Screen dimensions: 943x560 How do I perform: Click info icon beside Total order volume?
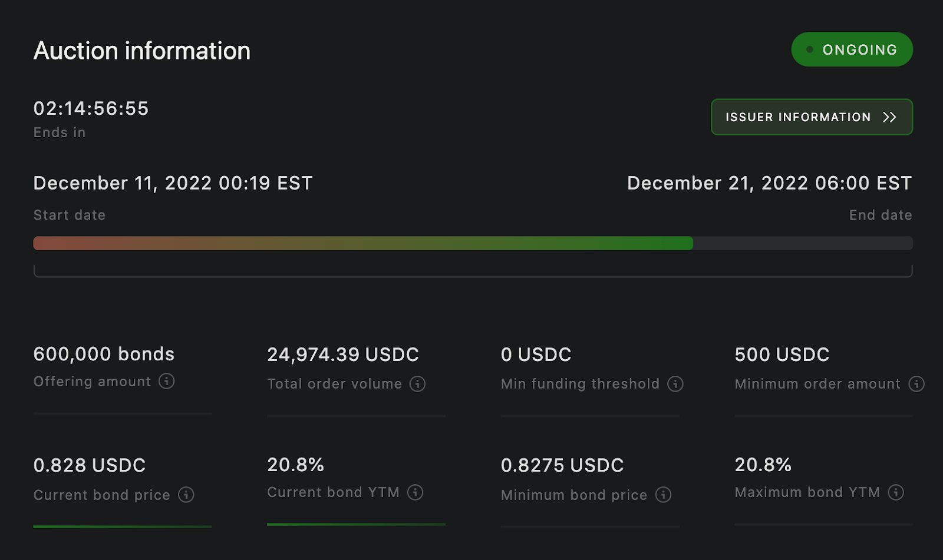point(417,384)
